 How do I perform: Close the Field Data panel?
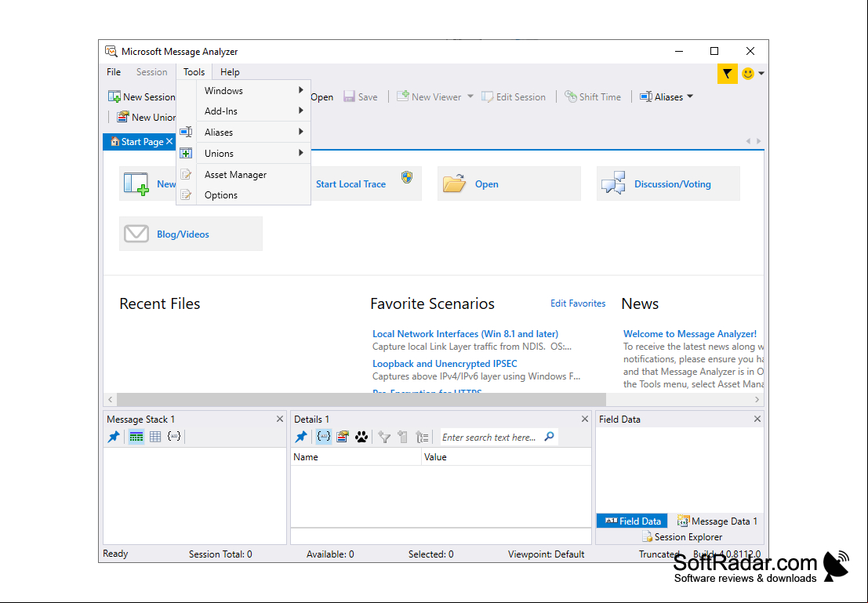tap(757, 420)
